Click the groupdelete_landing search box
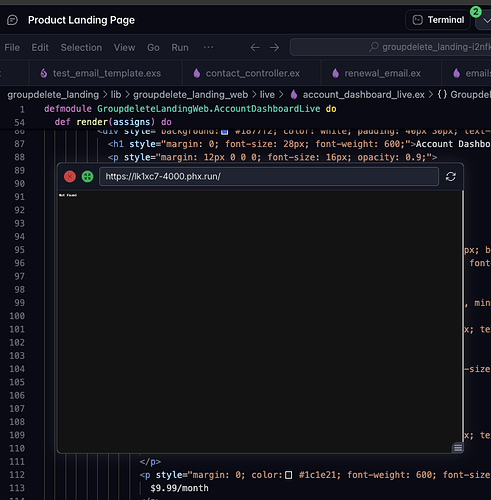Image resolution: width=491 pixels, height=500 pixels. (390, 47)
